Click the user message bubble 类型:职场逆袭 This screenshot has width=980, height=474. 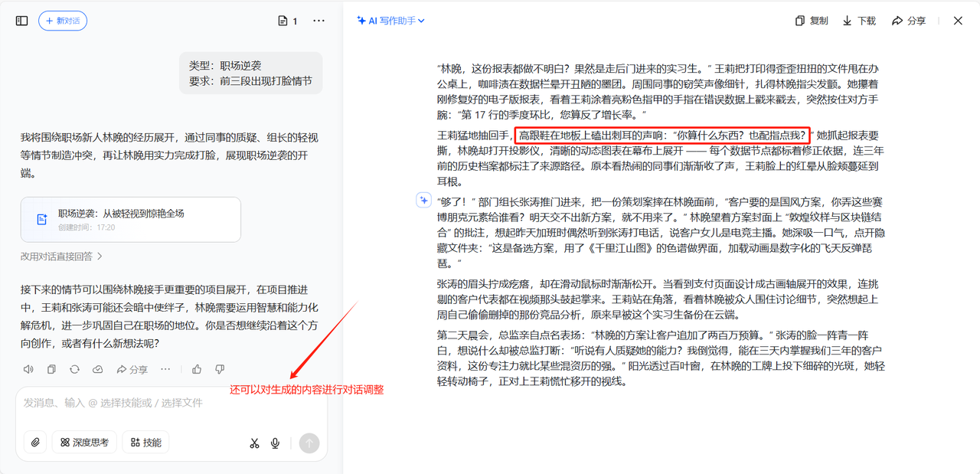coord(251,73)
